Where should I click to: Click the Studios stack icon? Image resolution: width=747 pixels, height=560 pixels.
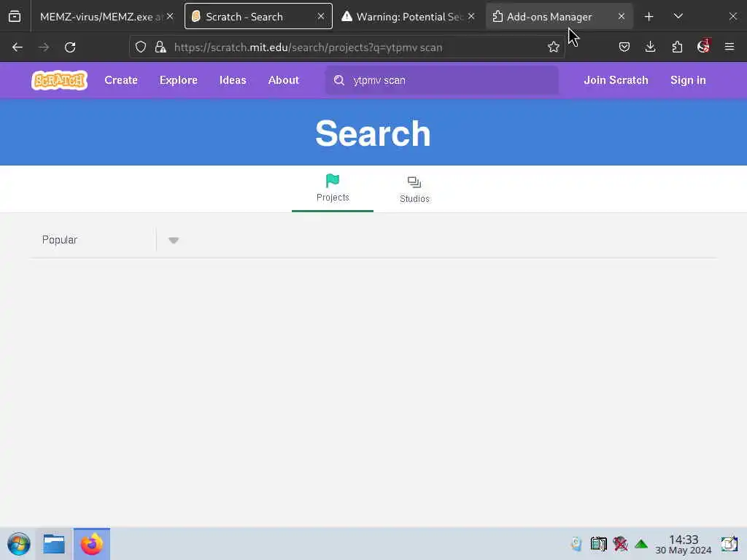[414, 182]
